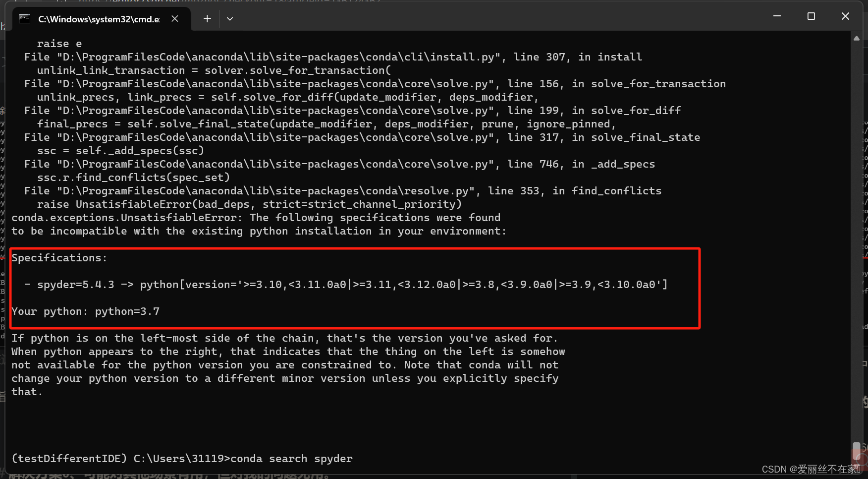Open a new terminal tab
The width and height of the screenshot is (868, 479).
point(207,19)
